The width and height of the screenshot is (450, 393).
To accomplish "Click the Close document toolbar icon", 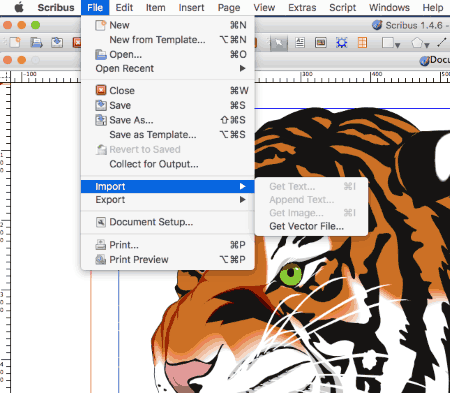I will (x=77, y=43).
